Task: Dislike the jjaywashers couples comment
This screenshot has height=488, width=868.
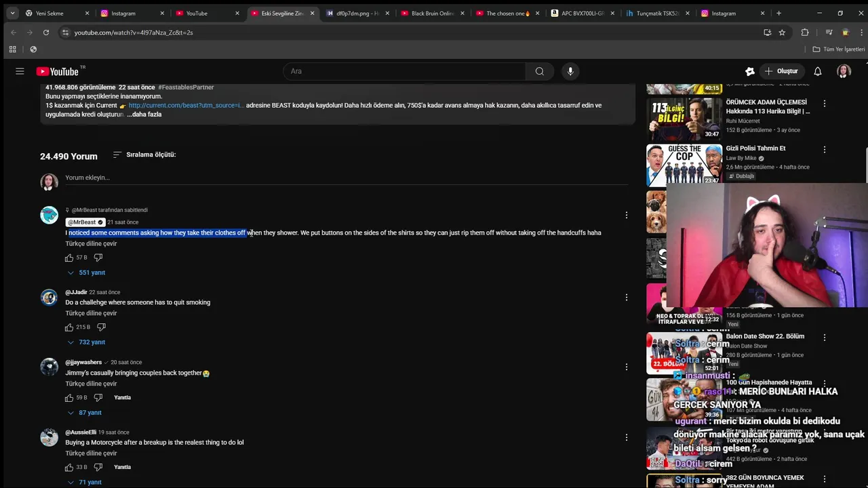Action: click(98, 398)
